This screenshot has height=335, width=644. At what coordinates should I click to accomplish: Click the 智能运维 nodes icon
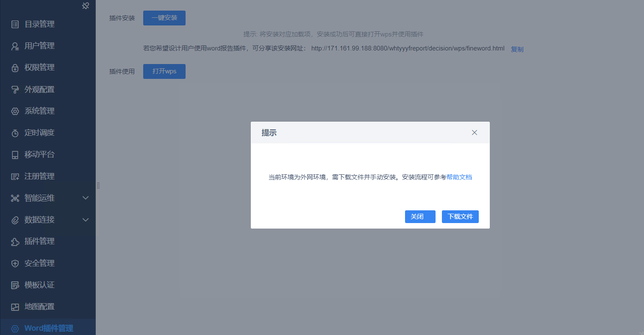[15, 198]
